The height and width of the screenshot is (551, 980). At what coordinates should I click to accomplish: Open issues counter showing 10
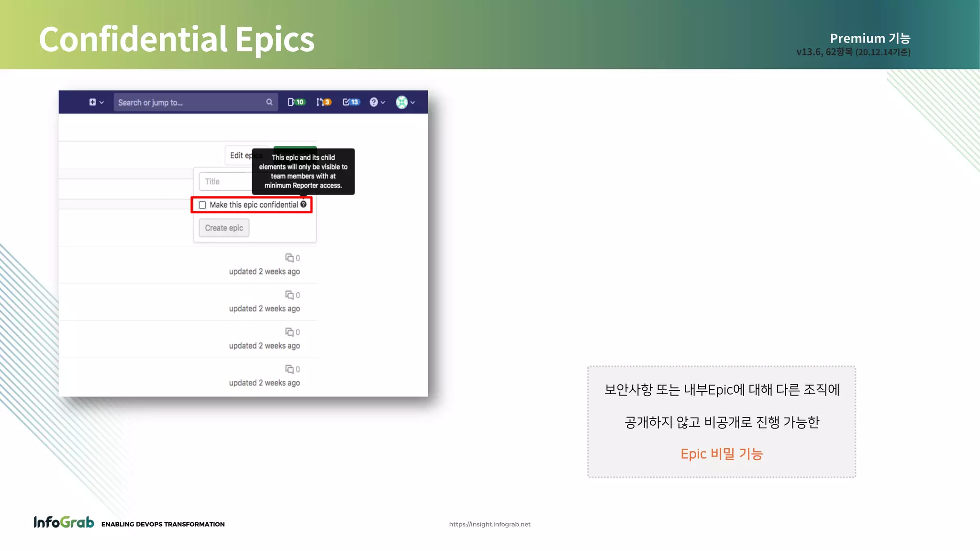pos(296,102)
